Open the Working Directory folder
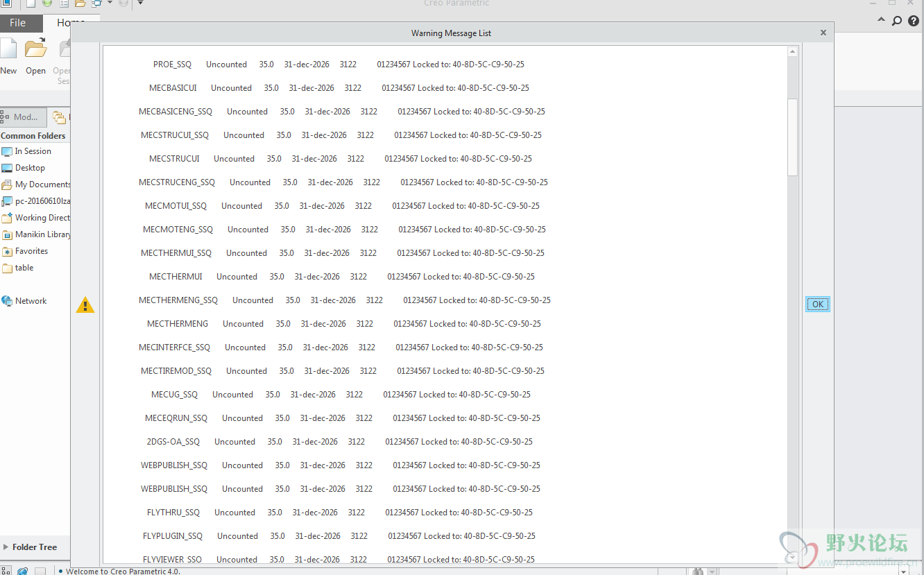This screenshot has height=575, width=924. (42, 218)
